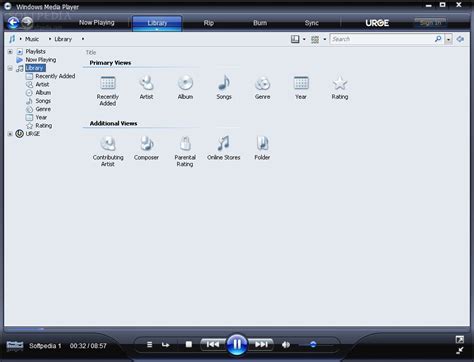
Task: Show the list pane arrow icon
Action: [x=460, y=39]
